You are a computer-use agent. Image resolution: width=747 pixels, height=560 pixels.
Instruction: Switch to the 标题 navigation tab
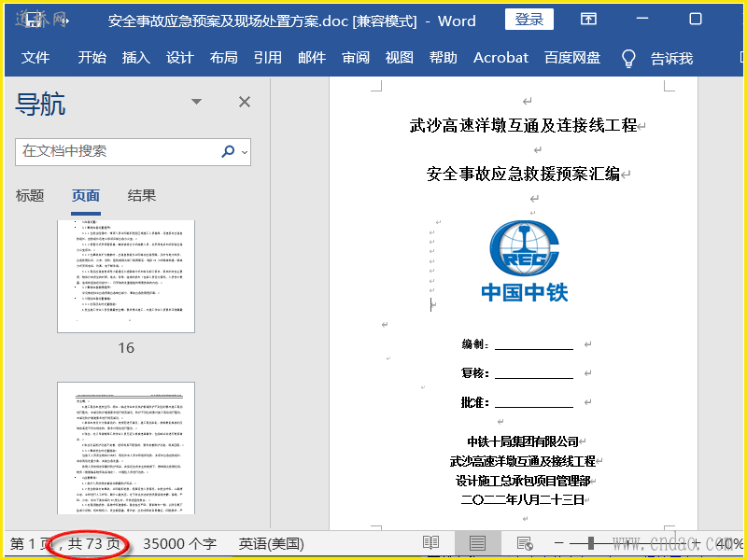pos(30,196)
